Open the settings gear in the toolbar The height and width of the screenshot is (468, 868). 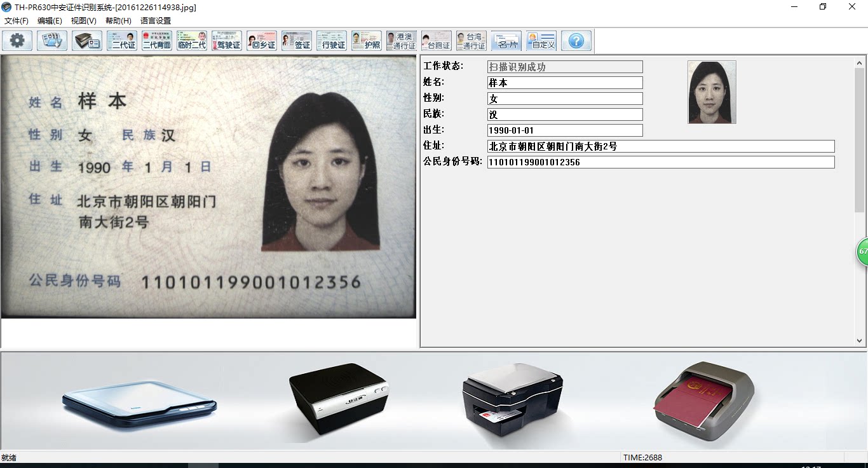coord(17,41)
